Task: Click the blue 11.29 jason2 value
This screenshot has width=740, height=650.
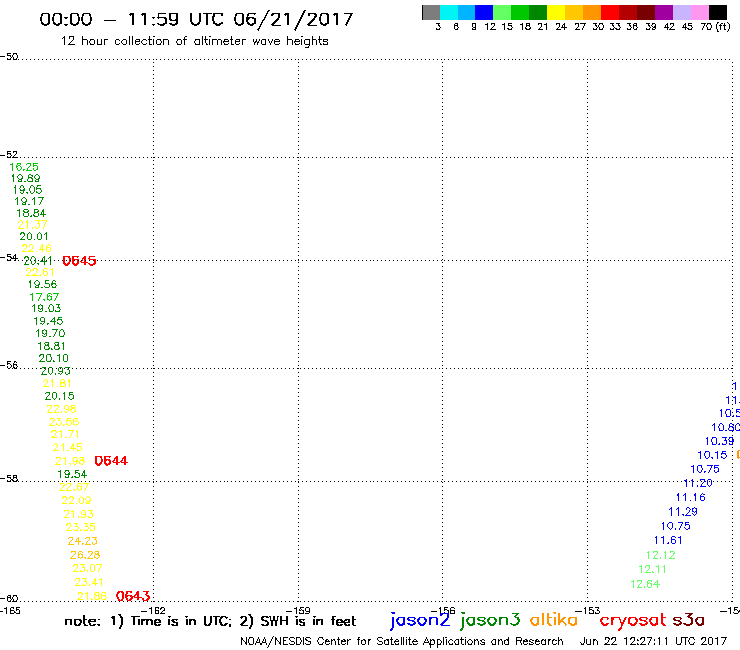Action: 683,512
